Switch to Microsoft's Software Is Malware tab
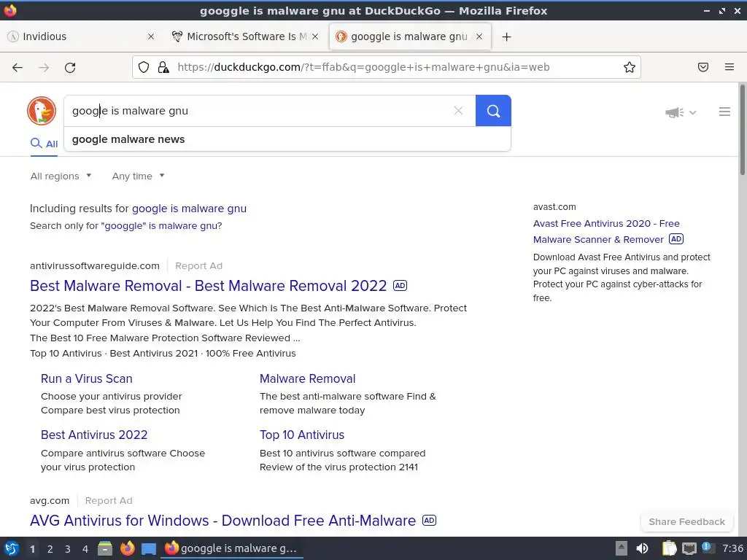The height and width of the screenshot is (560, 747). (245, 36)
